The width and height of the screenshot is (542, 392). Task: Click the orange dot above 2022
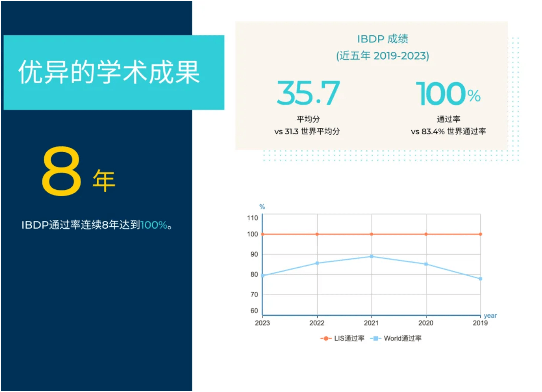pos(317,234)
